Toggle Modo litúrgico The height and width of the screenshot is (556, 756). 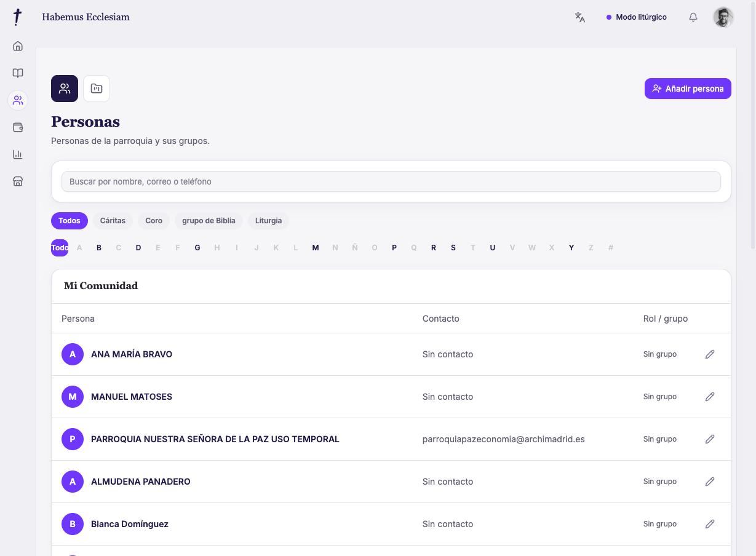[x=637, y=17]
